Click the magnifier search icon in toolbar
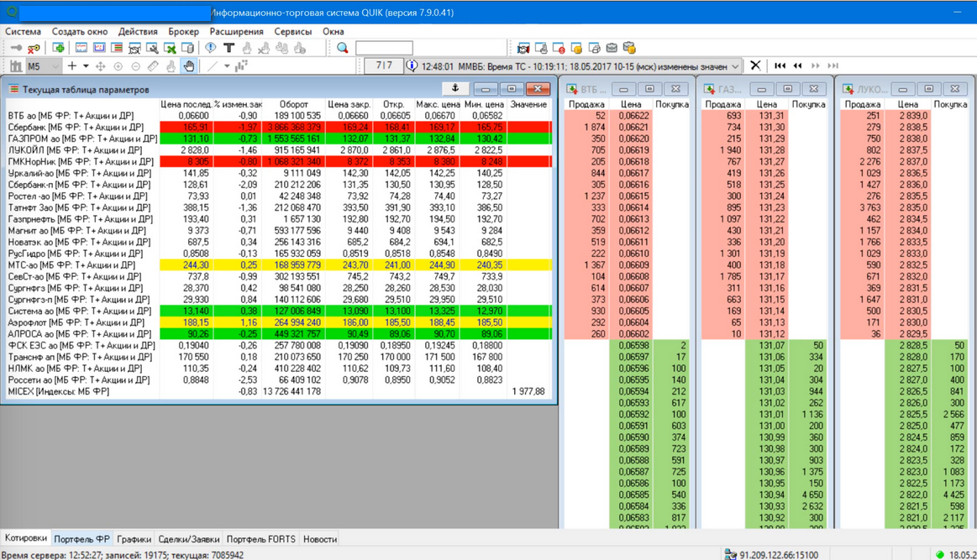 click(x=342, y=48)
